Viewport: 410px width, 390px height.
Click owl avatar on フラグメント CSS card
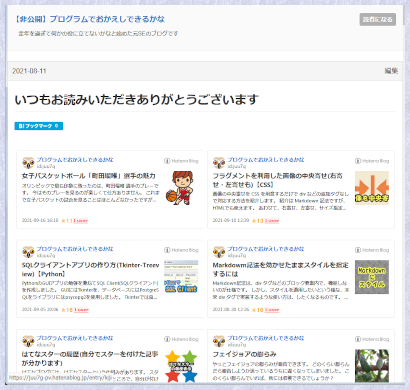(219, 163)
